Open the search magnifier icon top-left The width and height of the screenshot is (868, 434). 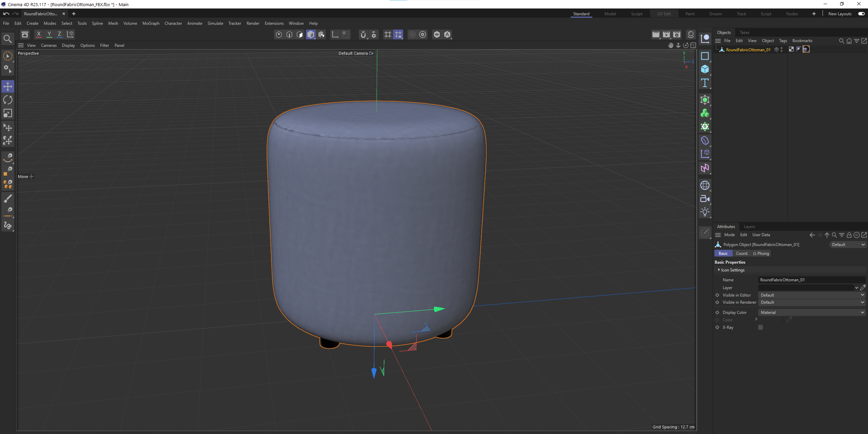7,39
